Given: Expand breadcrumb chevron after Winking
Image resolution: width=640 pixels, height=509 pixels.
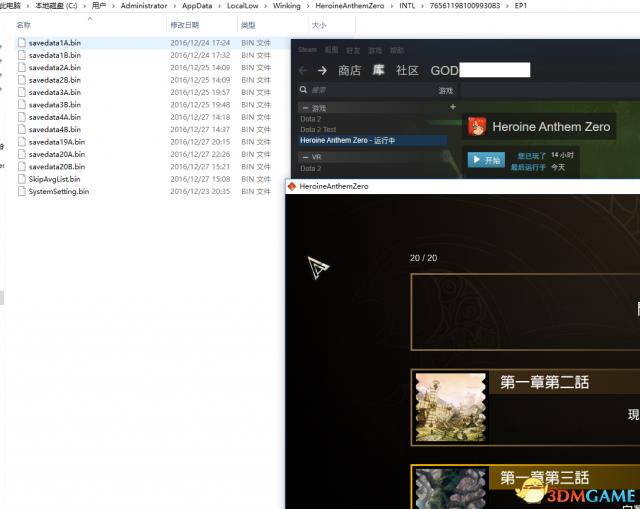Looking at the screenshot, I should (x=308, y=6).
